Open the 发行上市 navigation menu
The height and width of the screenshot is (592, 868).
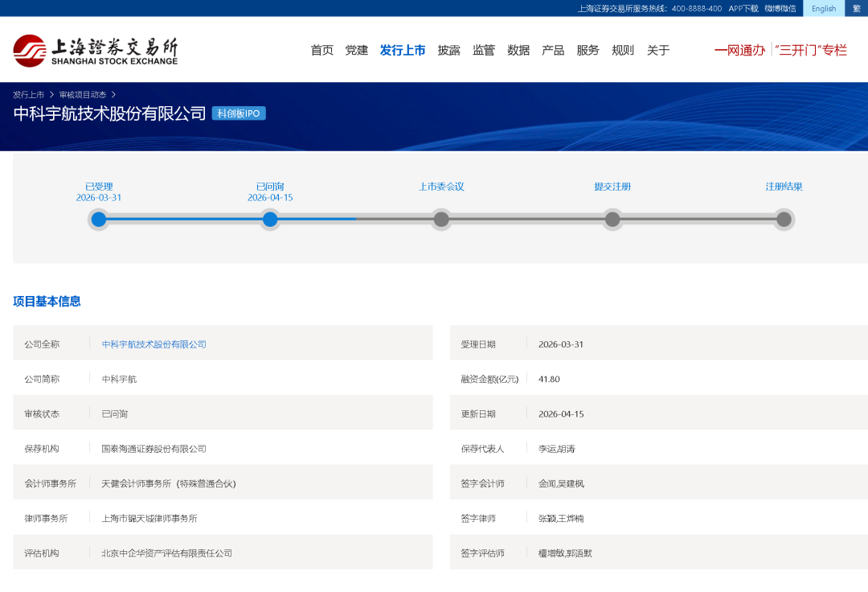click(x=403, y=50)
